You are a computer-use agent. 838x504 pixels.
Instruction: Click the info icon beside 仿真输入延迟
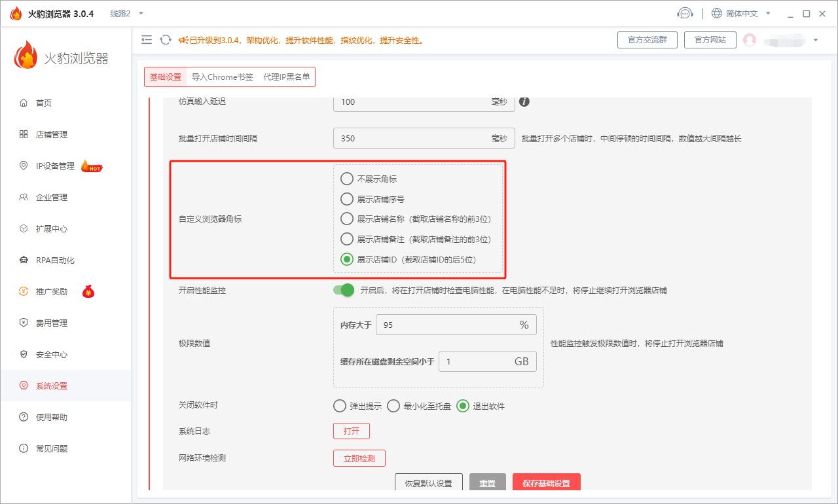(x=524, y=102)
